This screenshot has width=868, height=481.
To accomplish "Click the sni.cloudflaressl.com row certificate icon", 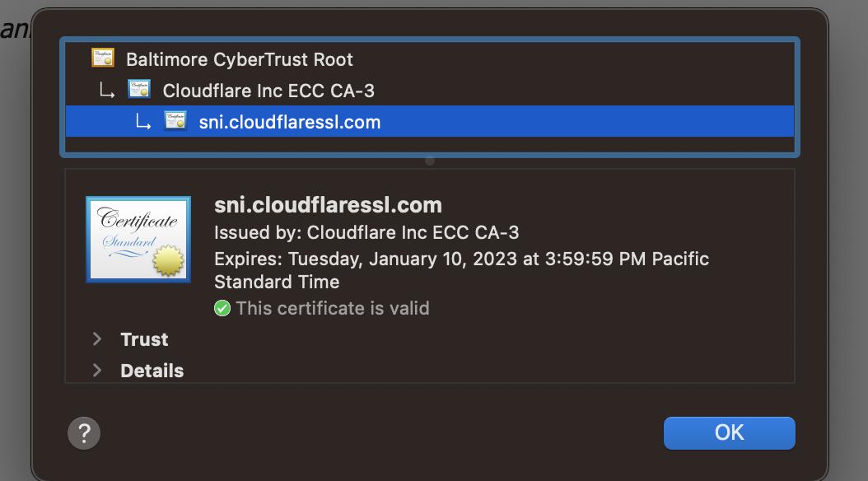I will tap(175, 121).
